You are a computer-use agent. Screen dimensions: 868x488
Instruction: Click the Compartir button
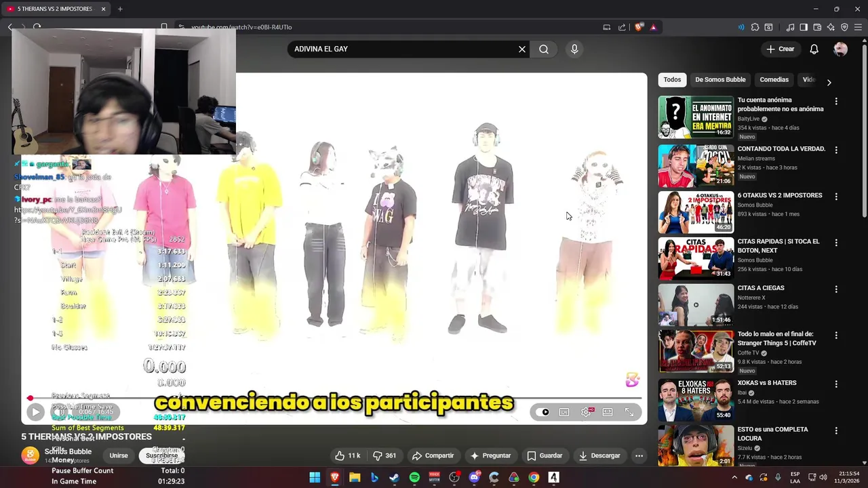coord(433,455)
